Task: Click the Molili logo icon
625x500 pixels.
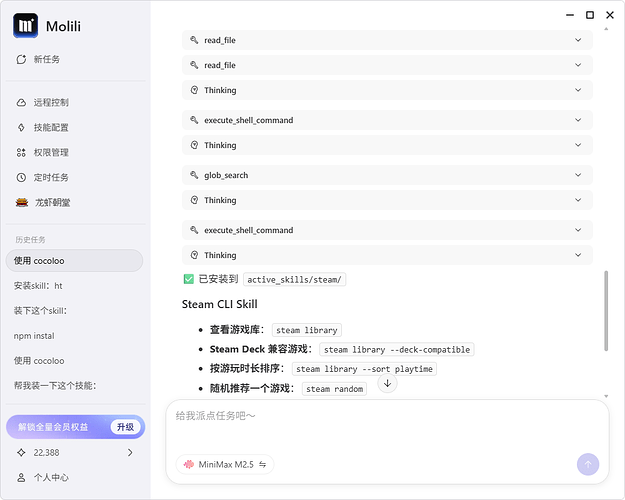Action: [26, 26]
